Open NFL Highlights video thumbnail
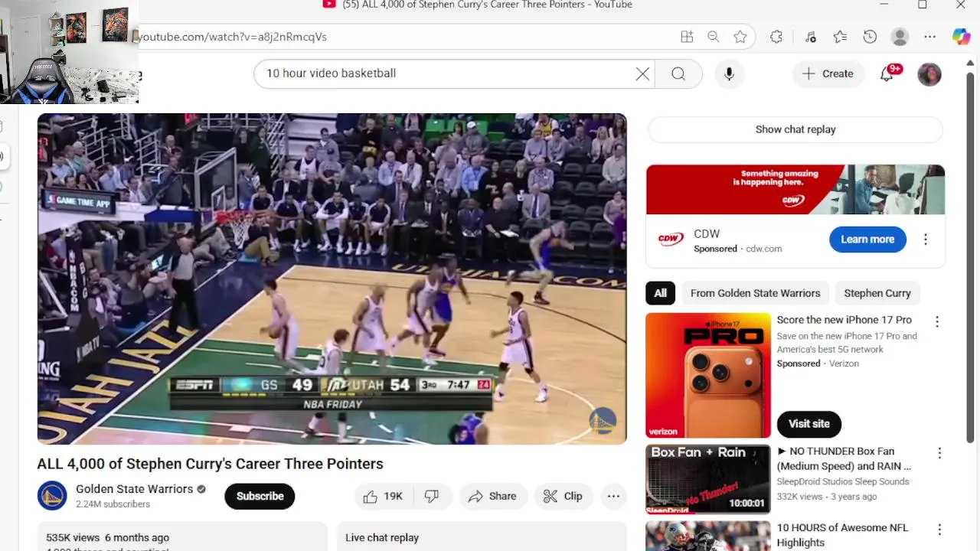This screenshot has width=980, height=551. [708, 536]
